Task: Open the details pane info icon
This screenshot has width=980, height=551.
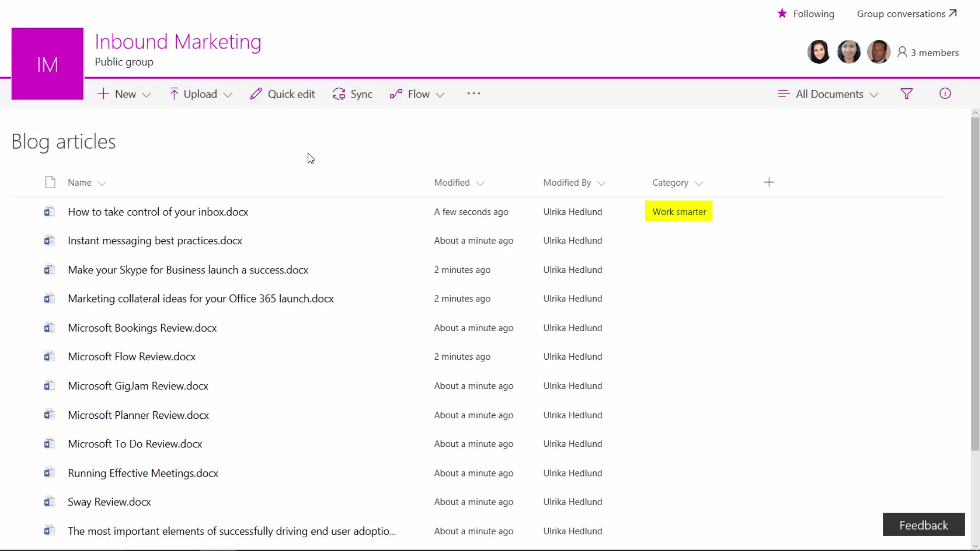Action: point(945,93)
